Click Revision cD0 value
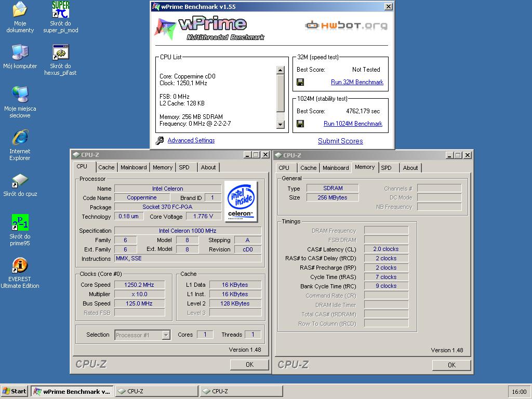Screen dimensions: 532x399 (x=248, y=249)
